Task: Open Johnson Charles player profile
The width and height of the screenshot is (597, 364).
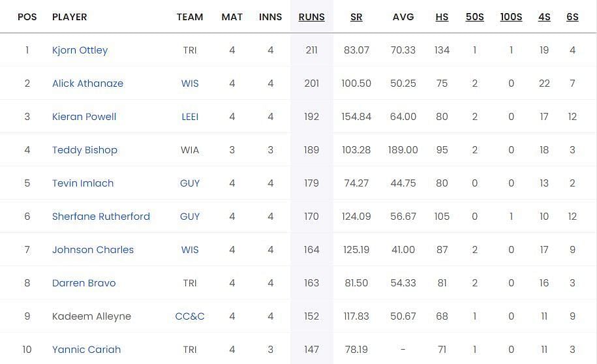Action: [93, 250]
